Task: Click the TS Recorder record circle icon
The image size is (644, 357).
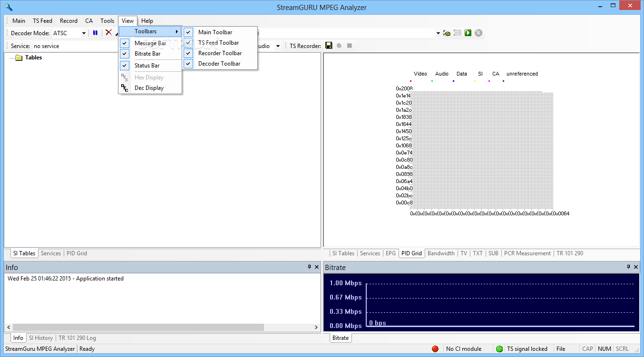Action: [x=339, y=46]
